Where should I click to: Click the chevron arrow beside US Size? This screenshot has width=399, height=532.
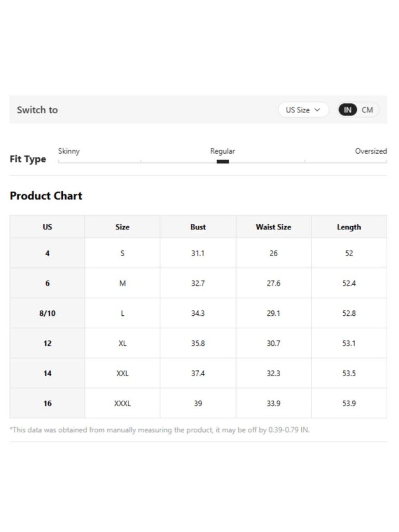(x=317, y=110)
